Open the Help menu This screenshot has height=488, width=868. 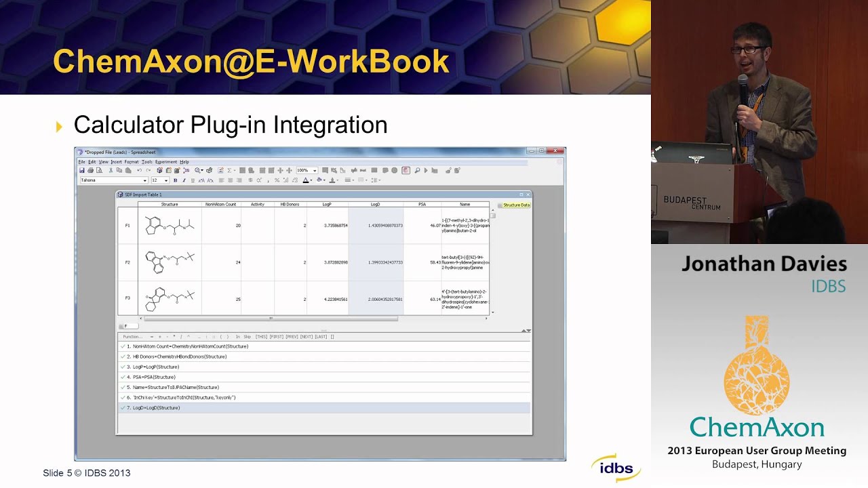184,162
